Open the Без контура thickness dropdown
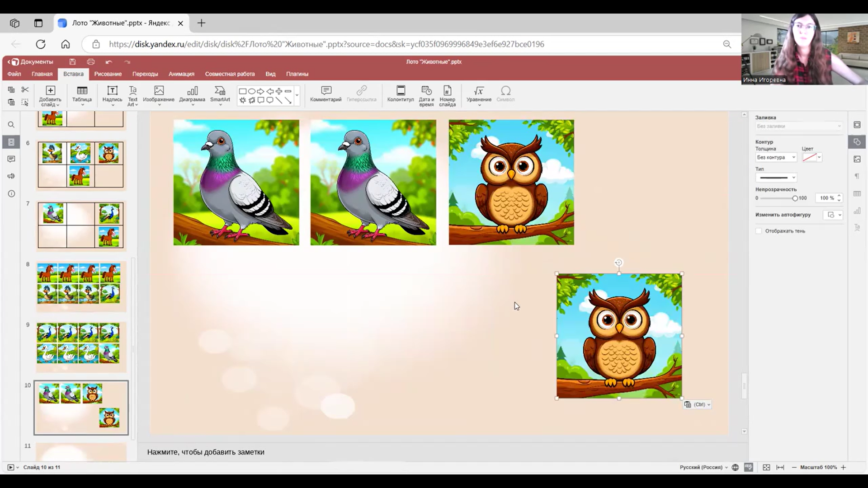The width and height of the screenshot is (868, 488). coord(776,157)
